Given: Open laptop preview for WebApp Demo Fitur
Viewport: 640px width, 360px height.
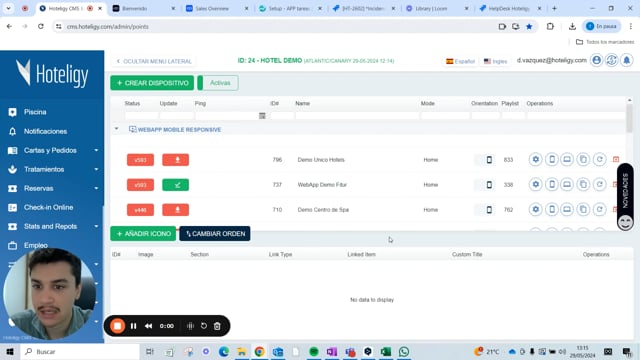Looking at the screenshot, I should (x=567, y=184).
